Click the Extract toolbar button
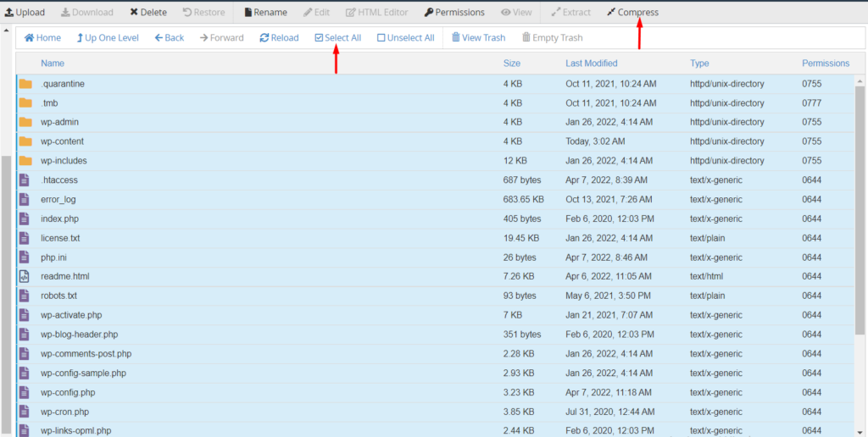This screenshot has height=437, width=868. 571,12
